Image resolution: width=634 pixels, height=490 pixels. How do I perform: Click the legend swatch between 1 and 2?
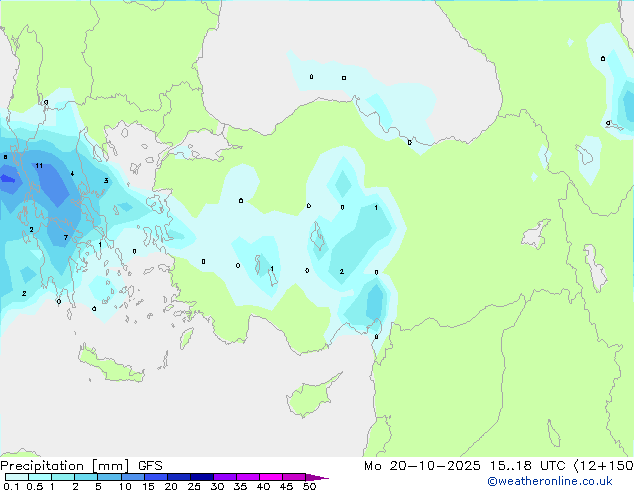[x=63, y=477]
